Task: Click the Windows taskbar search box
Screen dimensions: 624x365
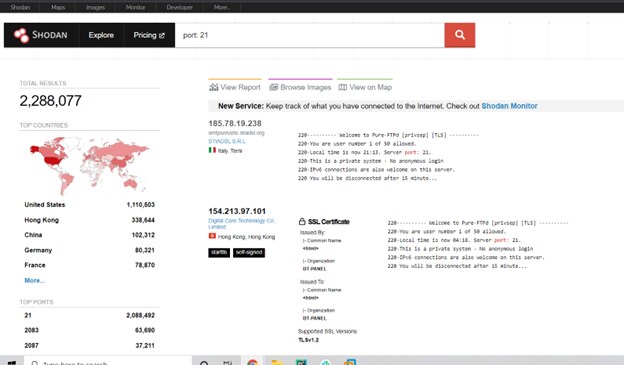Action: point(108,361)
